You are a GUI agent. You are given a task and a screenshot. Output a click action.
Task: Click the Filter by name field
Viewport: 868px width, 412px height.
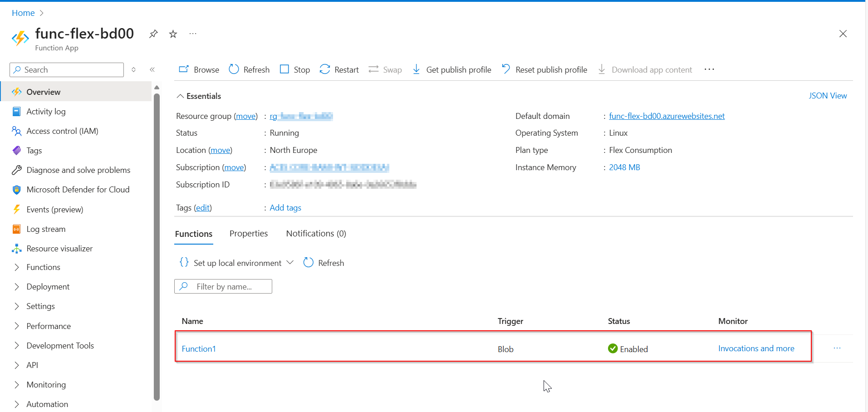pos(223,286)
